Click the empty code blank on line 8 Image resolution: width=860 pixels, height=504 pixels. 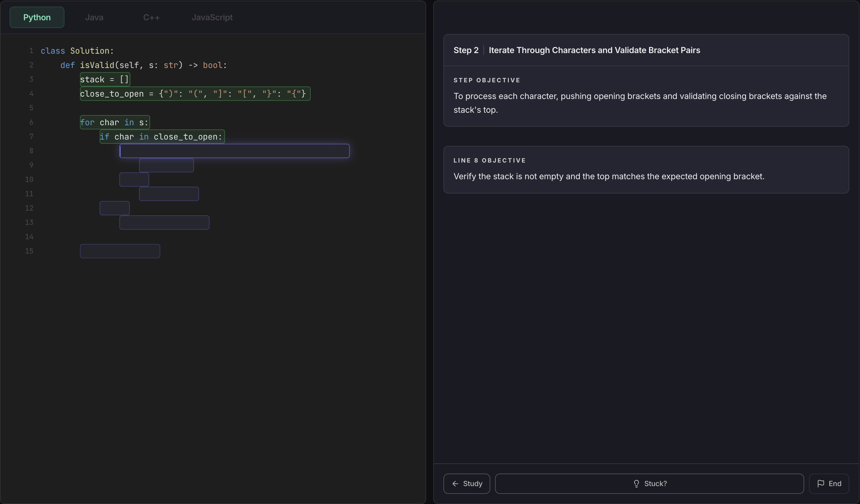click(234, 151)
